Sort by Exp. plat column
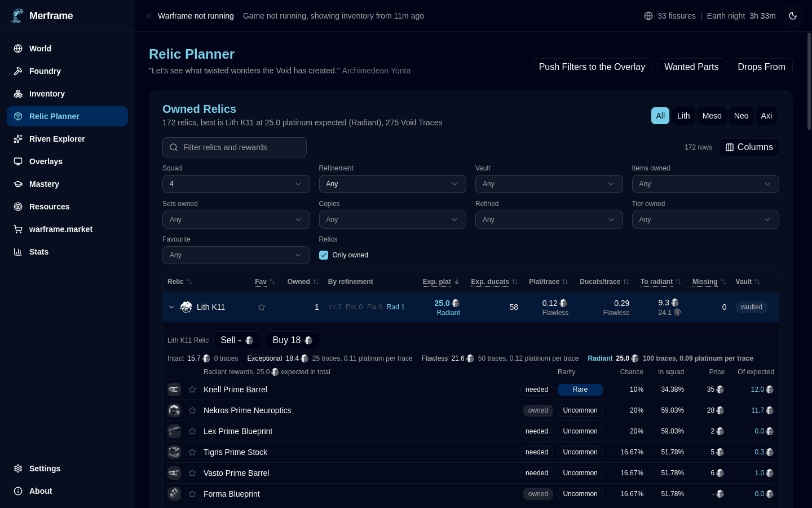The height and width of the screenshot is (508, 812). pyautogui.click(x=441, y=282)
